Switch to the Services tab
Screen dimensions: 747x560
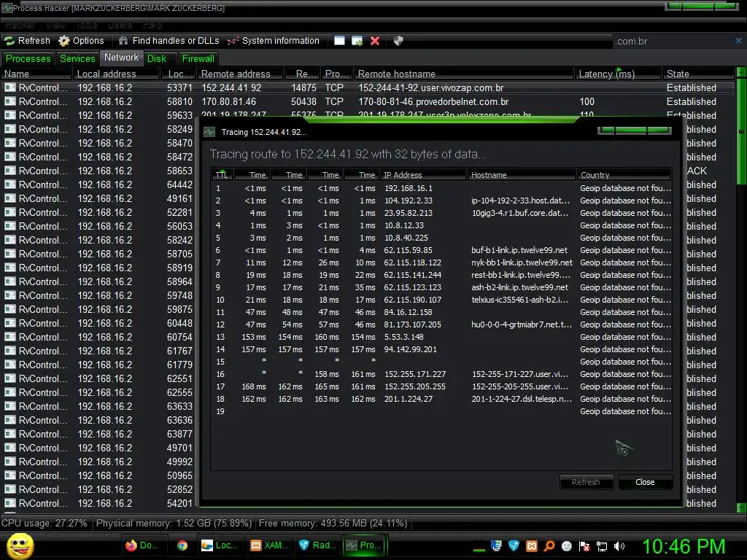77,58
